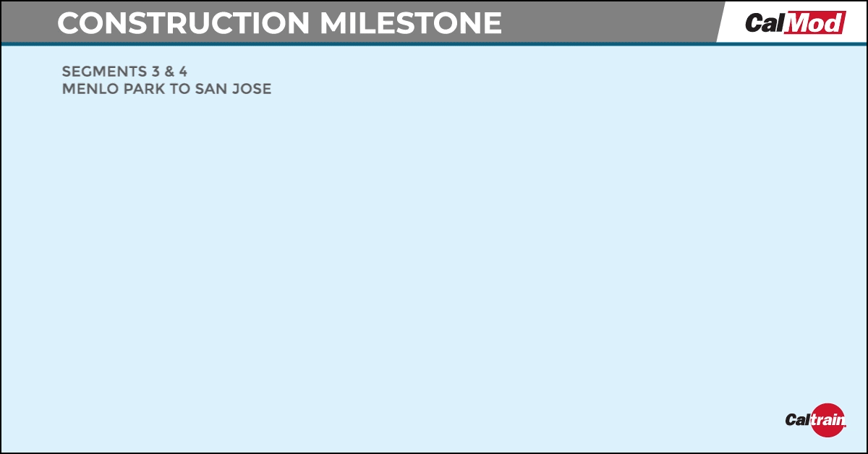Select the SEGMENTS 3 & 4 text line
868x454 pixels.
124,72
